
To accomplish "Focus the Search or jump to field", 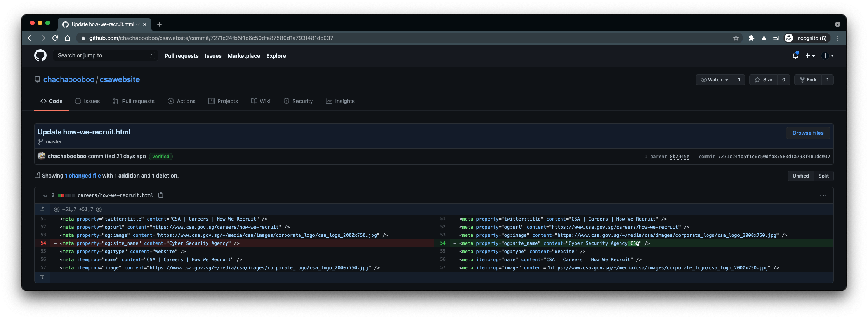I will tap(101, 56).
